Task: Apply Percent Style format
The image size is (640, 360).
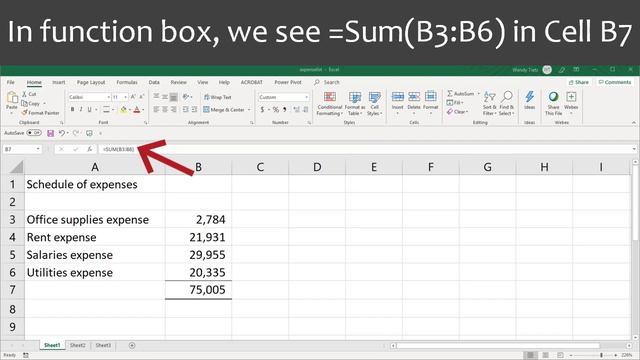Action: coord(276,109)
